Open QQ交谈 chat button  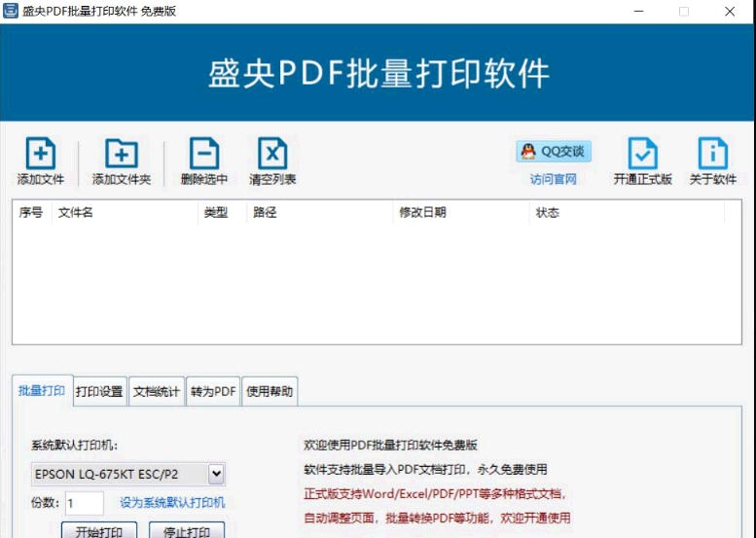point(554,152)
